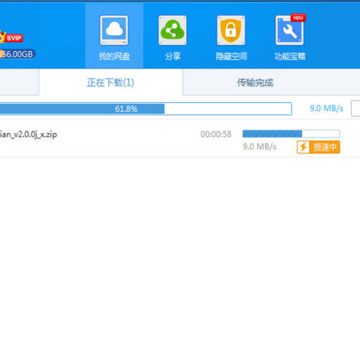Click the red SVIP badge
The image size is (360, 360).
click(14, 38)
